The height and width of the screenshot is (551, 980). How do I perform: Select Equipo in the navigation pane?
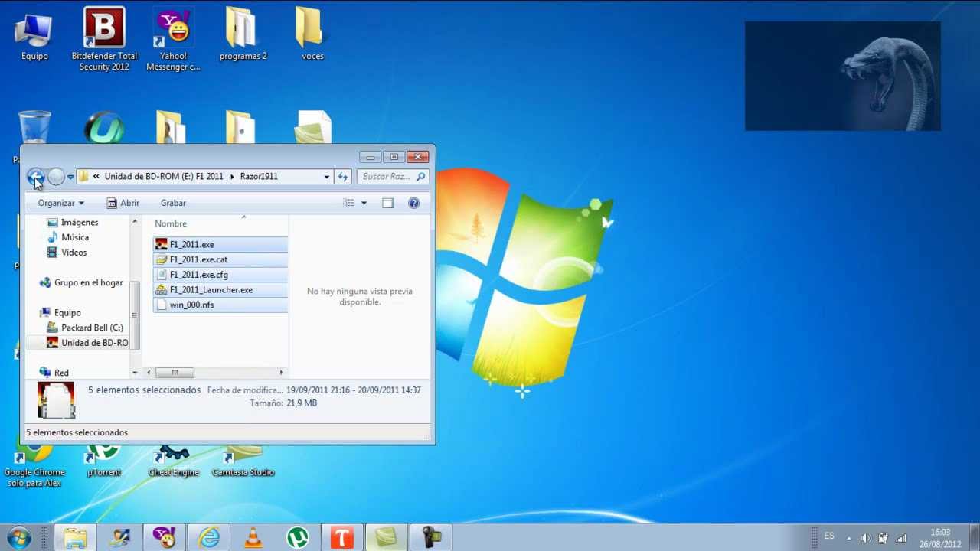[60, 312]
